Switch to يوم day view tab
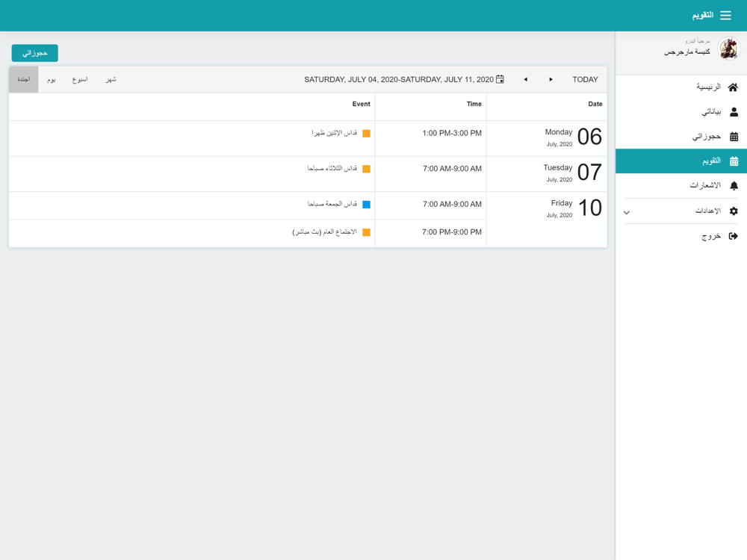The image size is (747, 560). point(52,80)
